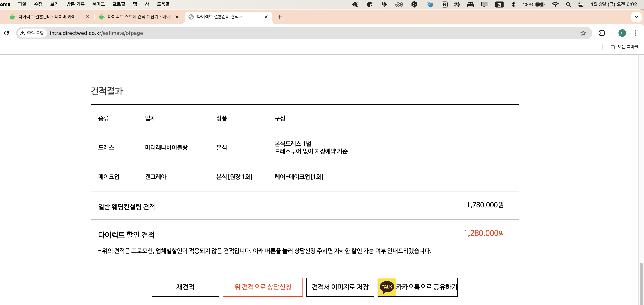This screenshot has width=644, height=305.
Task: Check the battery status icon
Action: 539,4
